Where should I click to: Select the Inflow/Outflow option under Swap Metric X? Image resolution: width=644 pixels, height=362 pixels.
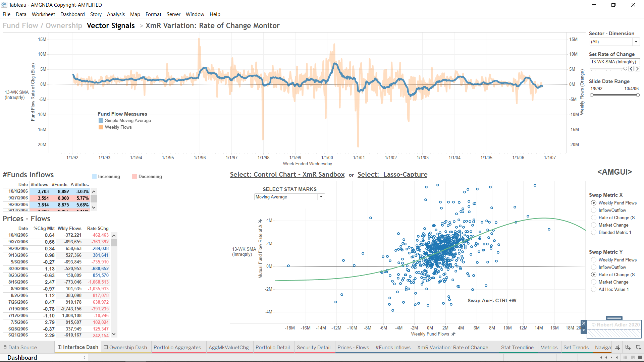point(594,210)
